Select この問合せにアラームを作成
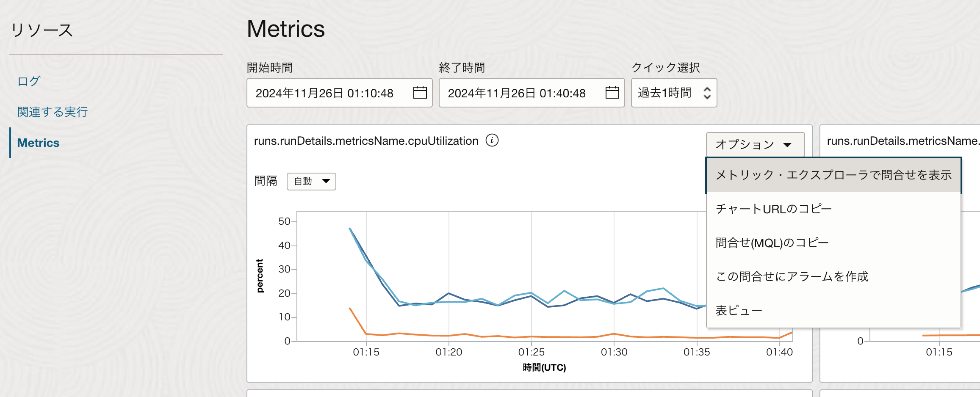 (833, 277)
